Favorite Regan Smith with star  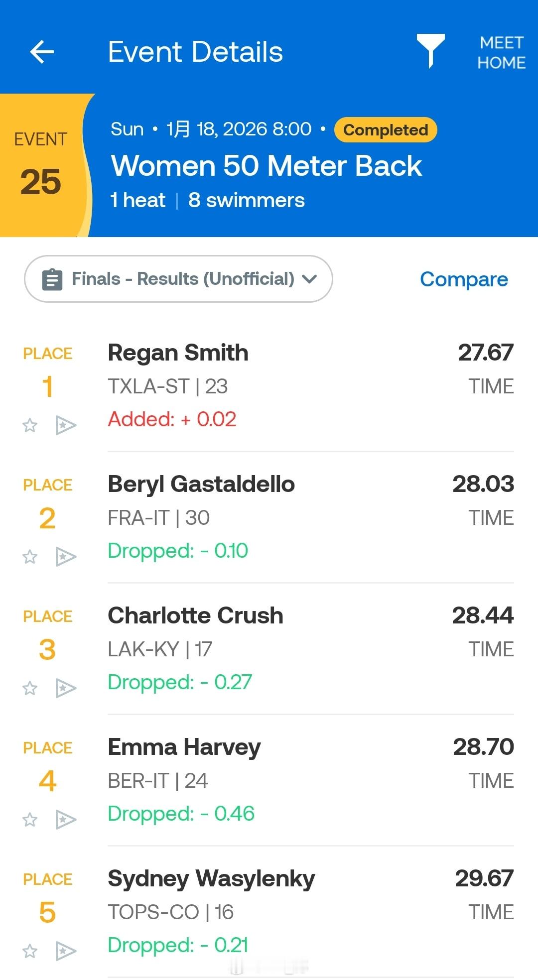coord(30,425)
